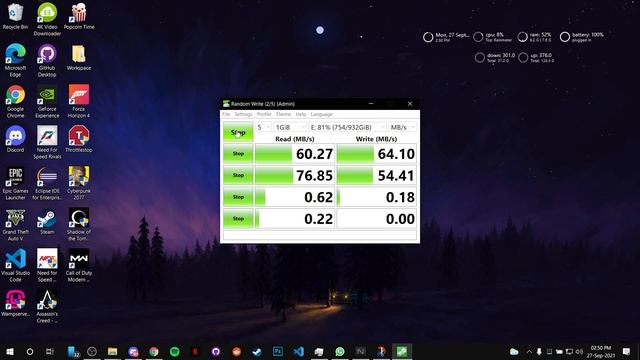
Task: Open the Theme menu in CrystalDiskMark
Action: point(283,114)
